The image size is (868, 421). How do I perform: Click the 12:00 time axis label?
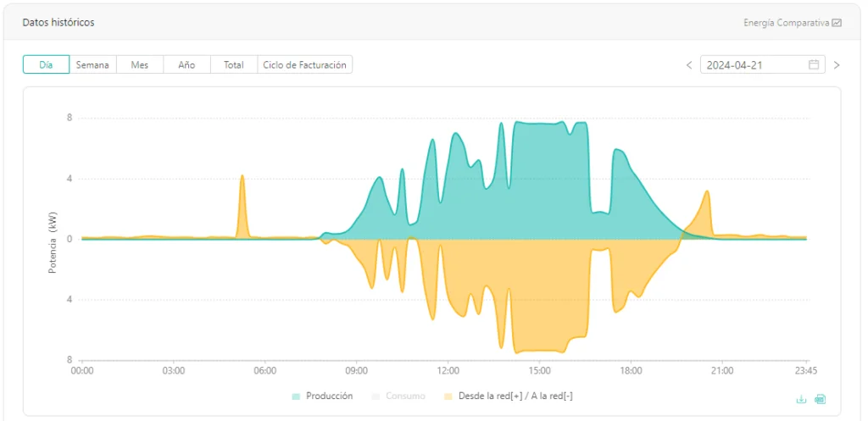[448, 371]
